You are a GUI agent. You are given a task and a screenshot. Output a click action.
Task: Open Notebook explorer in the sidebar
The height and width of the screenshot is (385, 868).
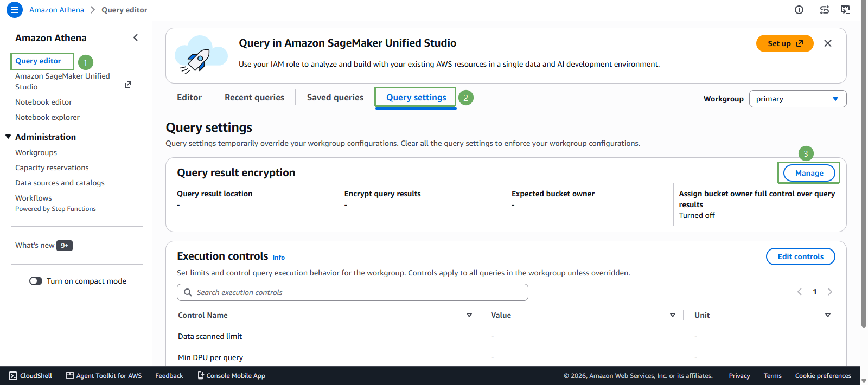(x=47, y=117)
